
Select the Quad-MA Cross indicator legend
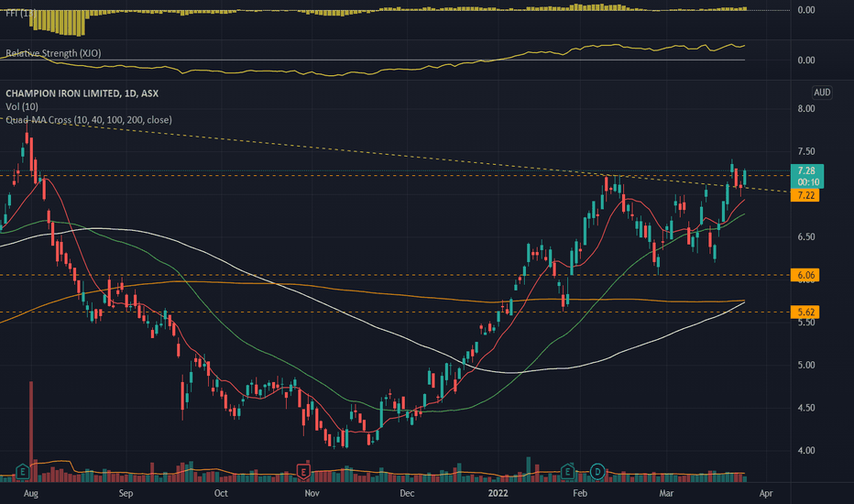pyautogui.click(x=89, y=119)
